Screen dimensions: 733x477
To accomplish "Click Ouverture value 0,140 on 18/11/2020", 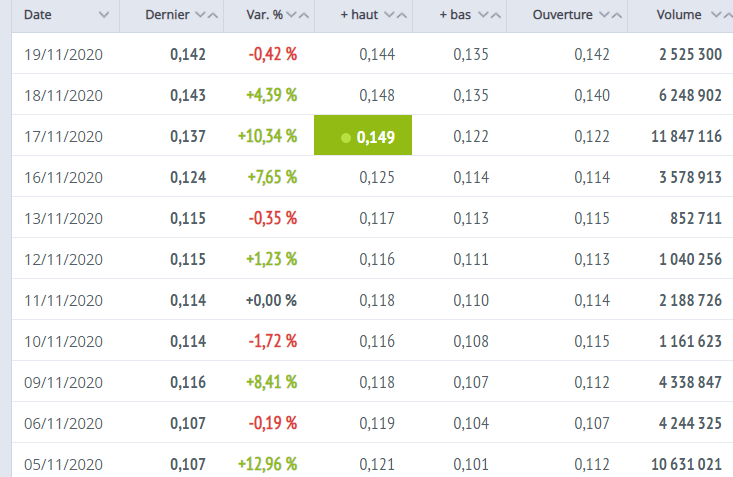I will (x=592, y=96).
